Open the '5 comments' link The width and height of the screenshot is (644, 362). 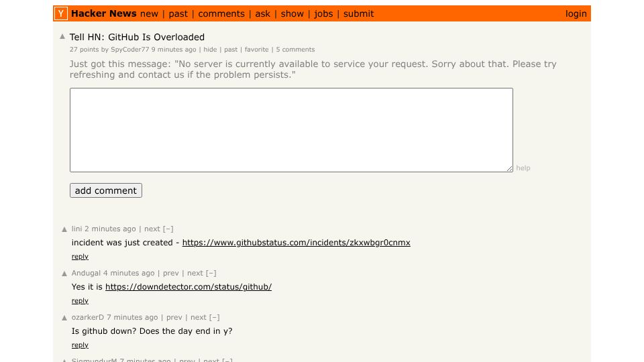295,49
